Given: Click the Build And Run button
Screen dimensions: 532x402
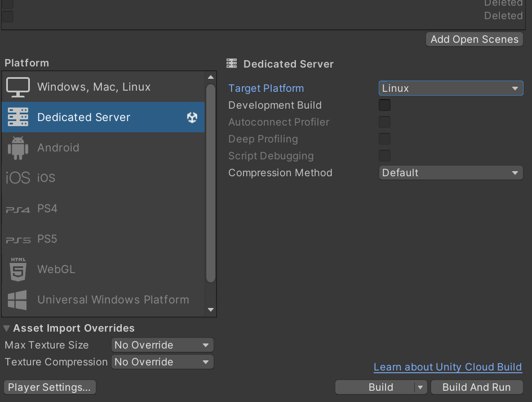Looking at the screenshot, I should tap(477, 387).
